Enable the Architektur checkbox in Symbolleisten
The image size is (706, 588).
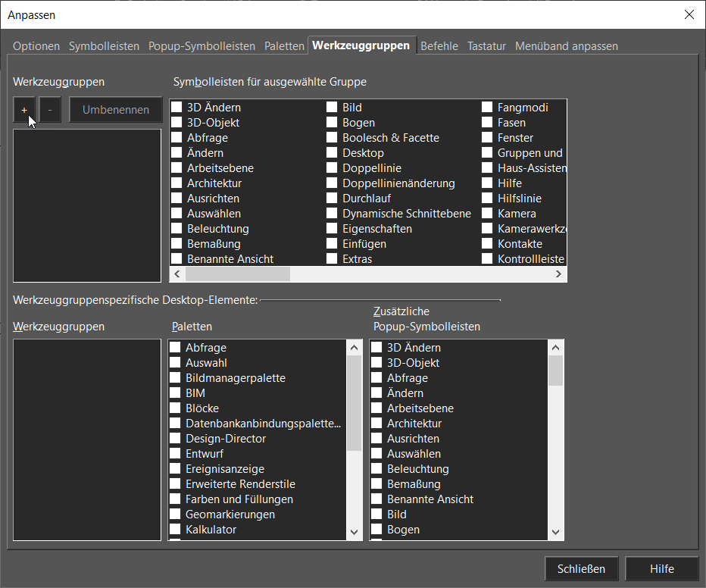176,183
